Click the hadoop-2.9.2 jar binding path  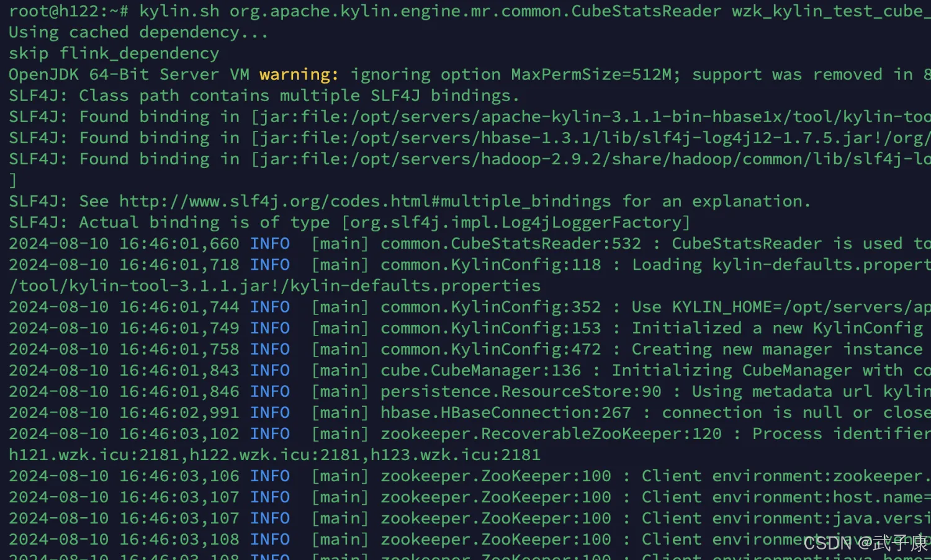click(595, 159)
